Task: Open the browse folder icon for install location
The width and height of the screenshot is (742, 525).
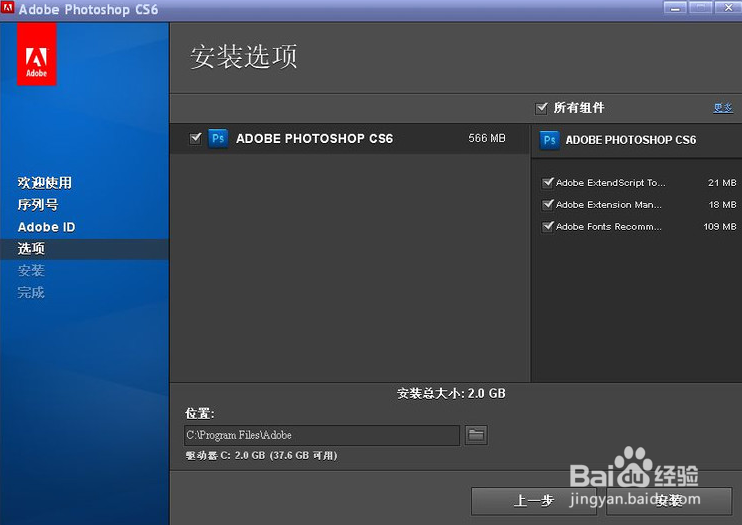Action: (476, 435)
